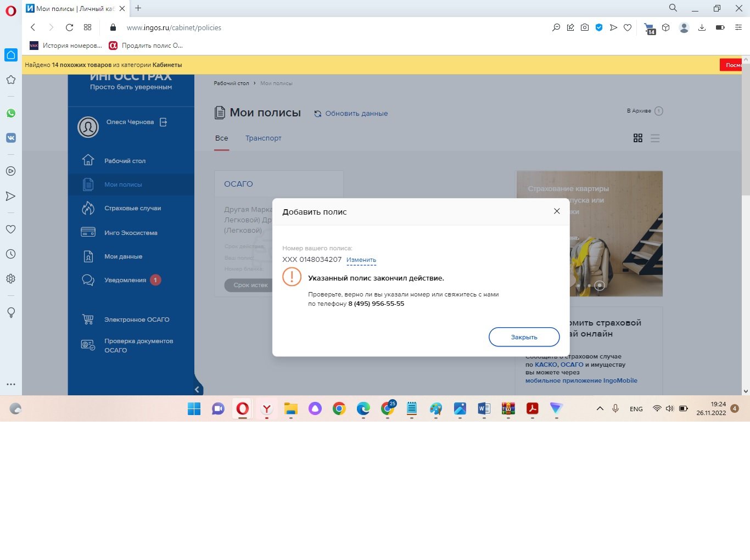Click the logout icon next to Олеся Чернова

(163, 122)
